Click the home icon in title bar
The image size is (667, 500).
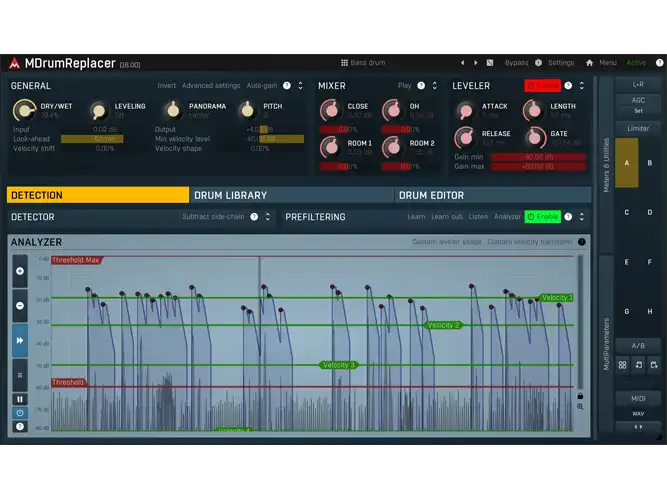pyautogui.click(x=589, y=63)
